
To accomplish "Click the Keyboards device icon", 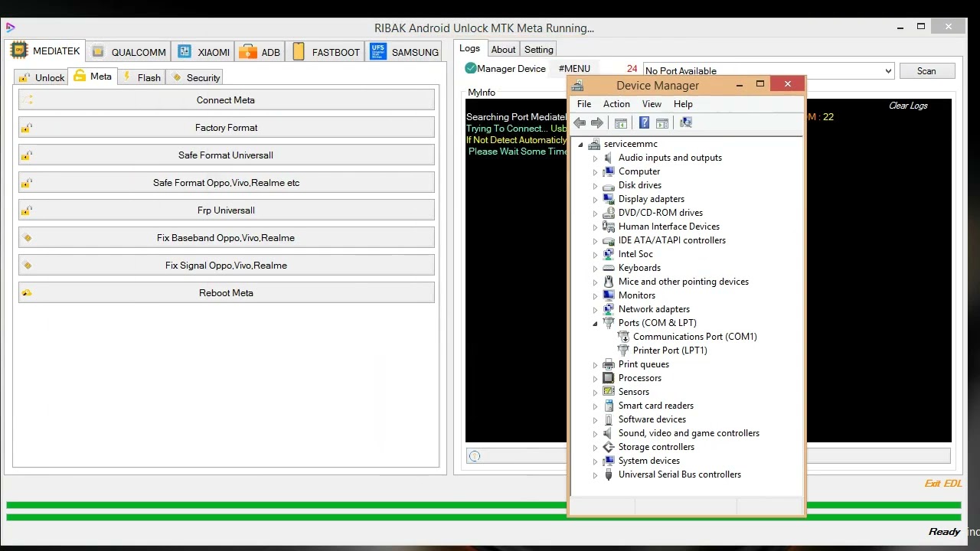I will [x=609, y=268].
